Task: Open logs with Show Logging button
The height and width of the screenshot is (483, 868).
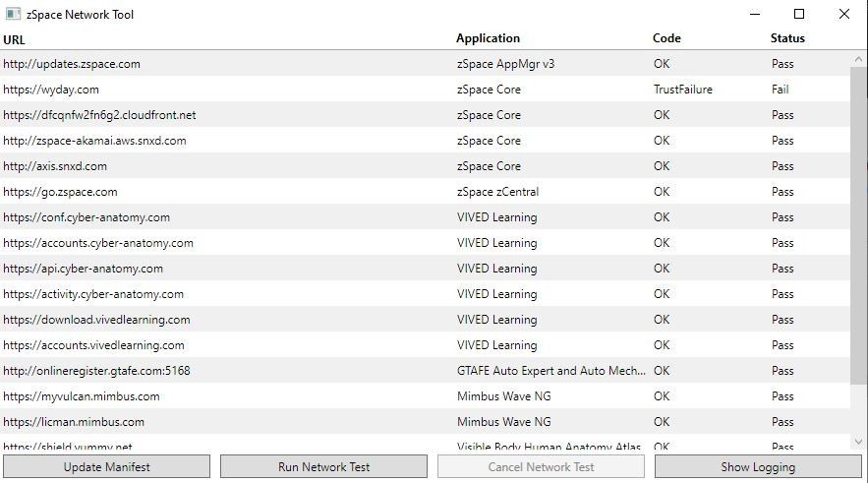Action: tap(758, 466)
